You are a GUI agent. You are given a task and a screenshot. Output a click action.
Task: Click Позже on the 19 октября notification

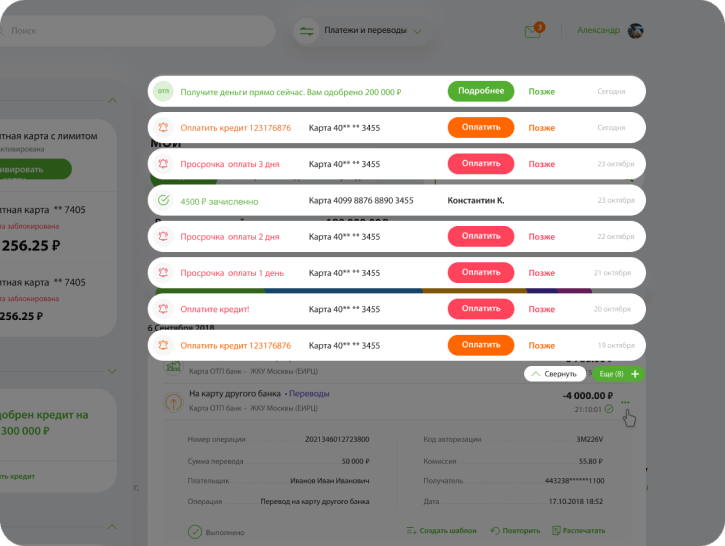point(542,345)
